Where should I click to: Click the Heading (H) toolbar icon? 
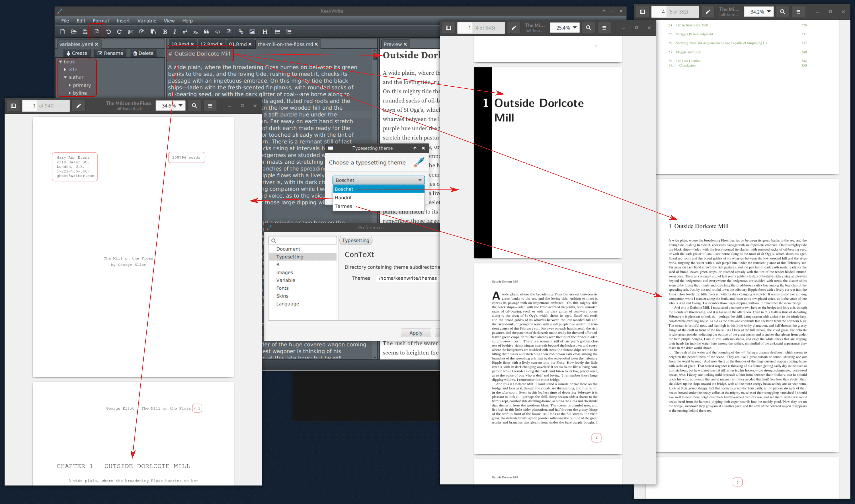click(x=265, y=32)
